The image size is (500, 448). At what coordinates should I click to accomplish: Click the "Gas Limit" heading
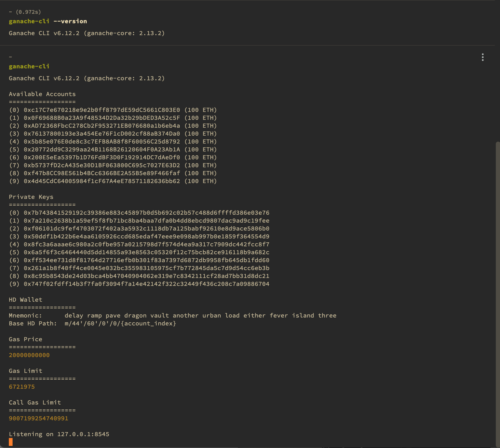click(26, 371)
